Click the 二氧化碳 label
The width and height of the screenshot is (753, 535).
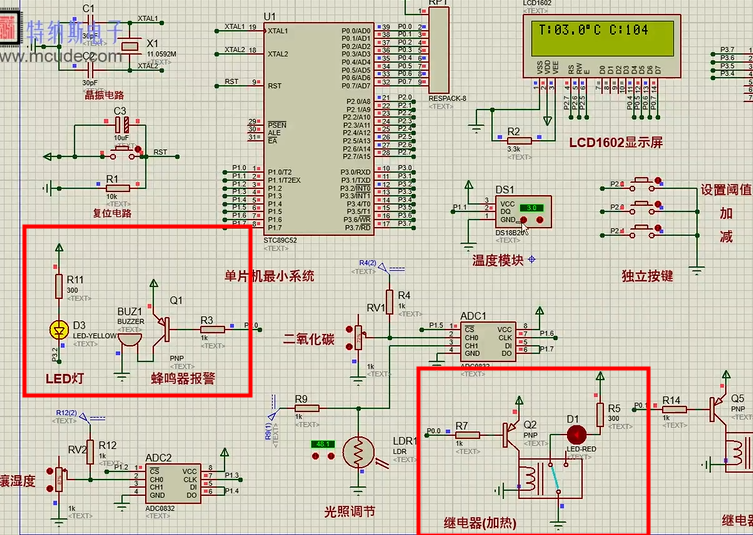pos(308,339)
